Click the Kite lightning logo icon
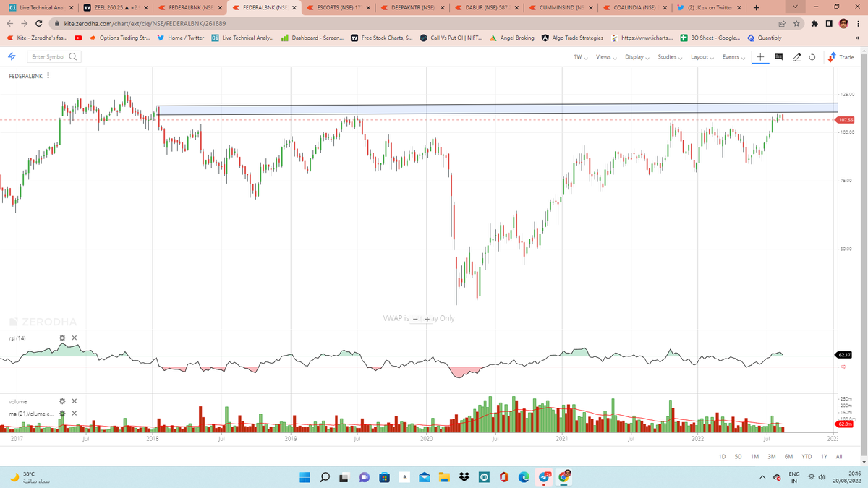This screenshot has height=488, width=868. click(x=12, y=56)
